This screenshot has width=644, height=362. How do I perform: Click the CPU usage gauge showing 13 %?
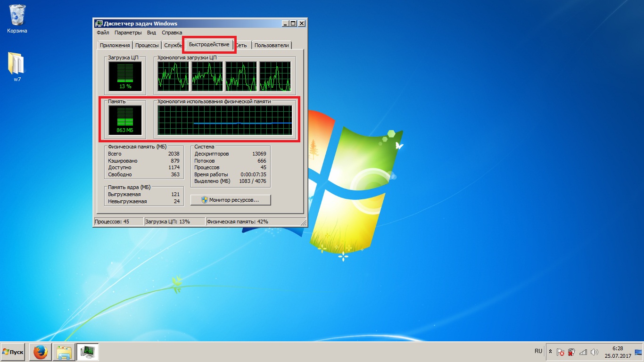125,76
